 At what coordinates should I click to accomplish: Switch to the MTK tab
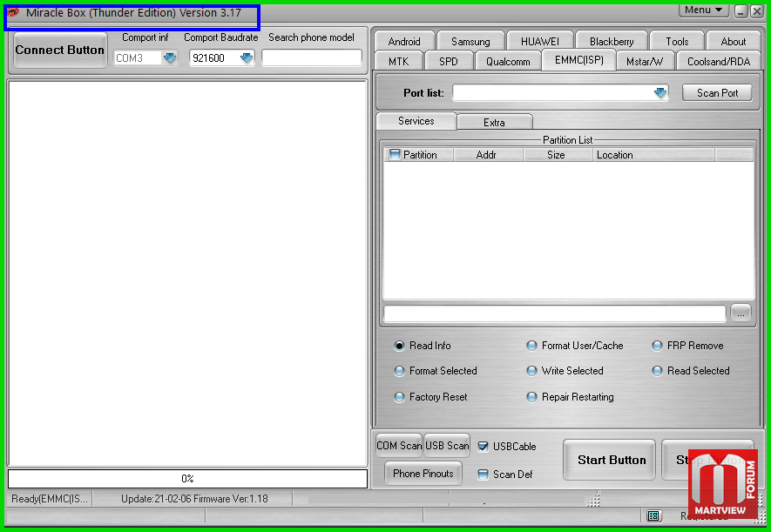click(x=398, y=62)
